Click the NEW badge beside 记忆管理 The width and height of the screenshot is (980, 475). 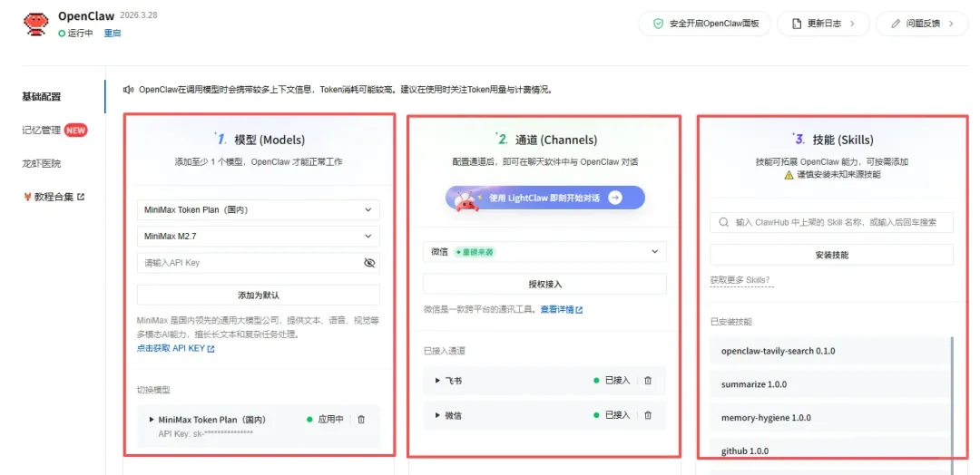point(75,130)
